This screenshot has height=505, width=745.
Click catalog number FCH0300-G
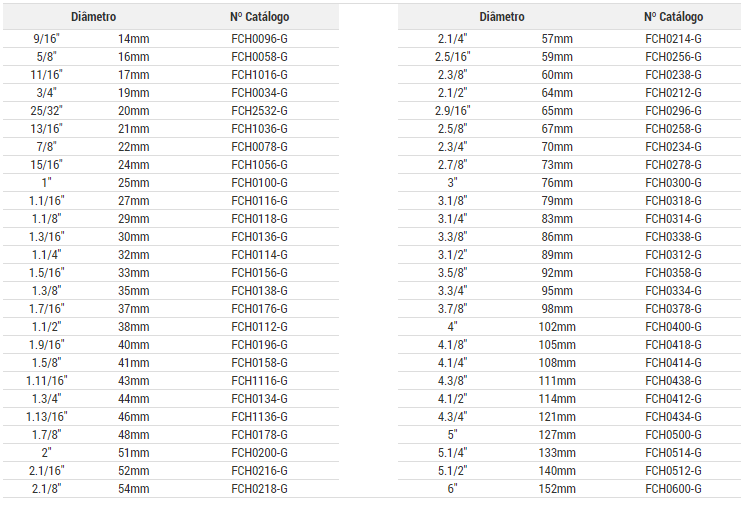point(673,183)
